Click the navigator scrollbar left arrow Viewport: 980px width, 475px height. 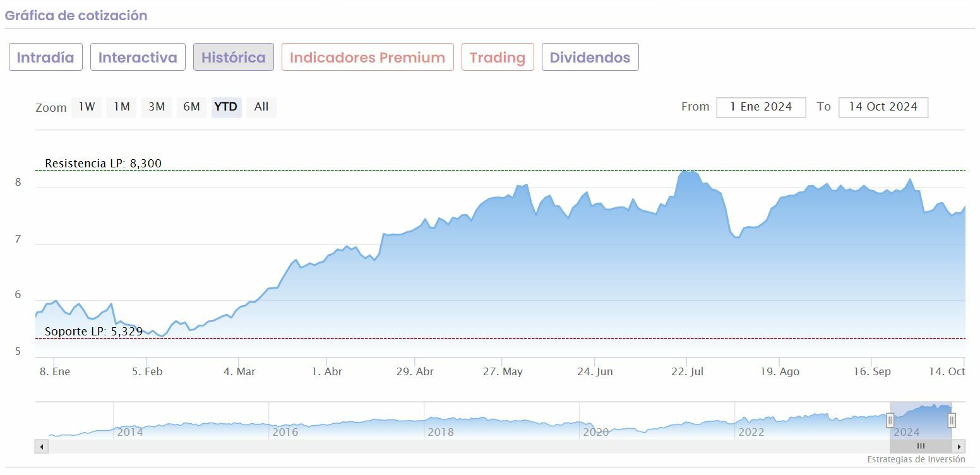tap(42, 447)
